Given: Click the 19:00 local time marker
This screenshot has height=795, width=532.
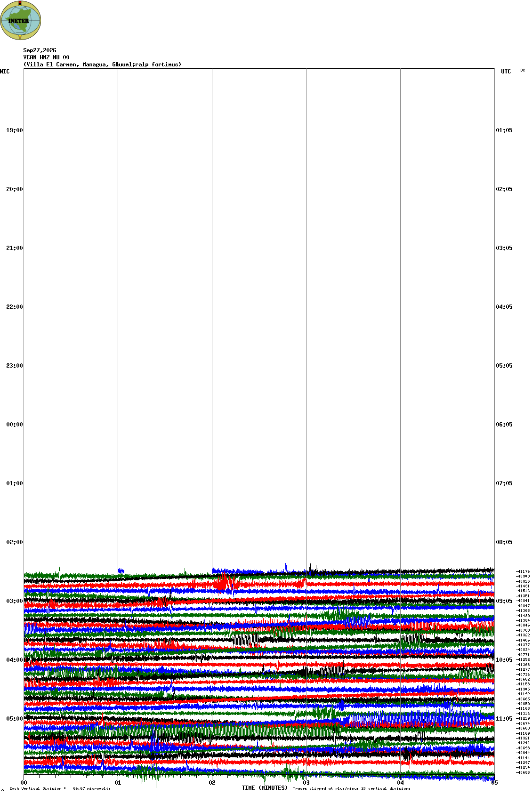Looking at the screenshot, I should [x=15, y=130].
